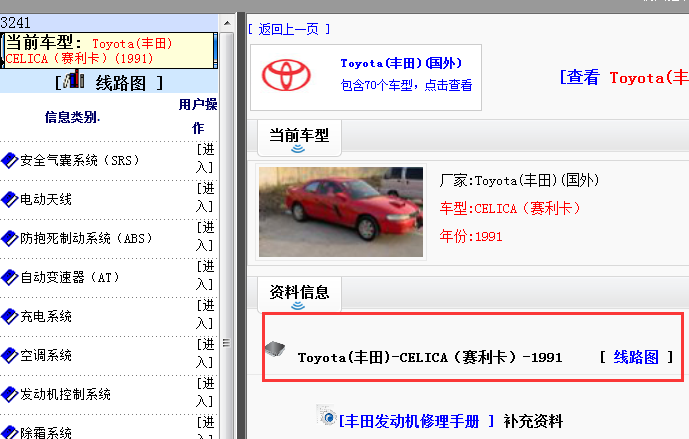689x439 pixels.
Task: Click the blue arrow icon under 资料信息
Action: (x=298, y=305)
